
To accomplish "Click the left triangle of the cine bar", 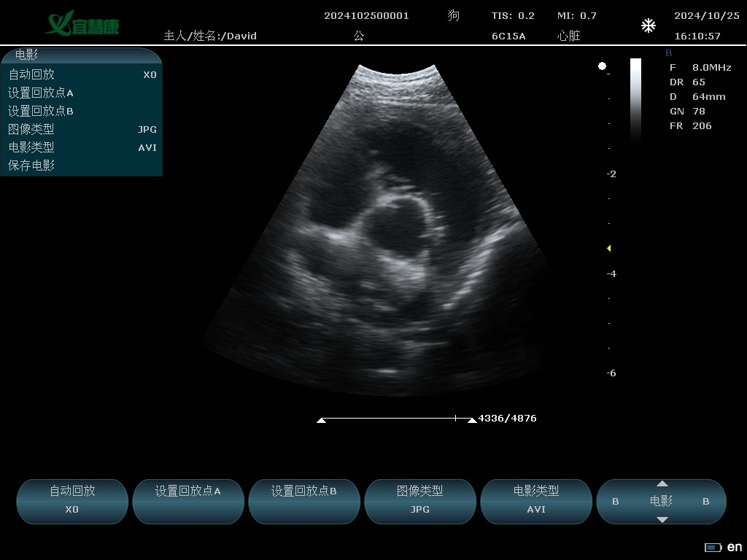I will 321,420.
